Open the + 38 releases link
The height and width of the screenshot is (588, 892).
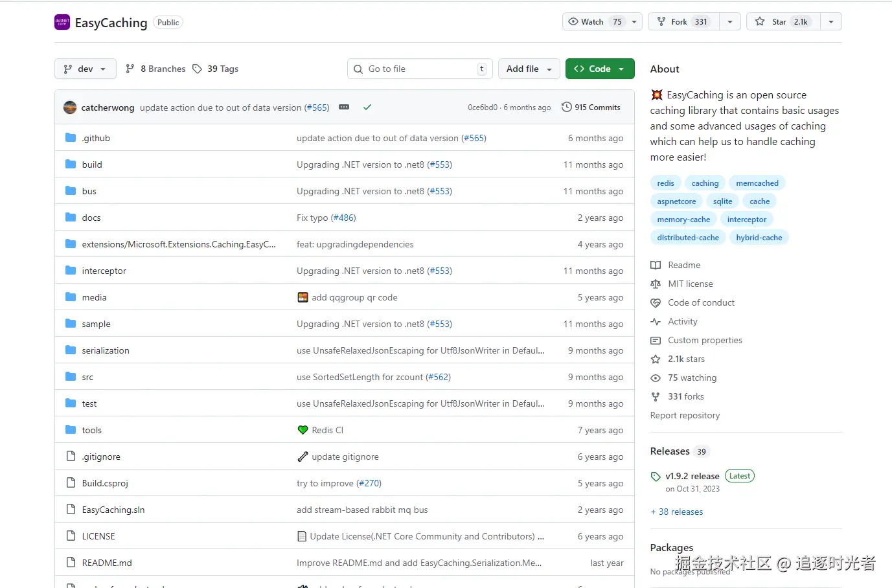pos(677,512)
